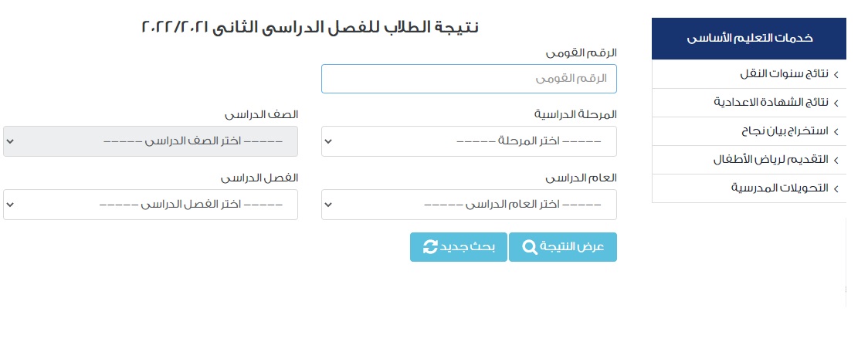Click the بحث جديد button
Image resolution: width=868 pixels, height=349 pixels.
coord(459,247)
